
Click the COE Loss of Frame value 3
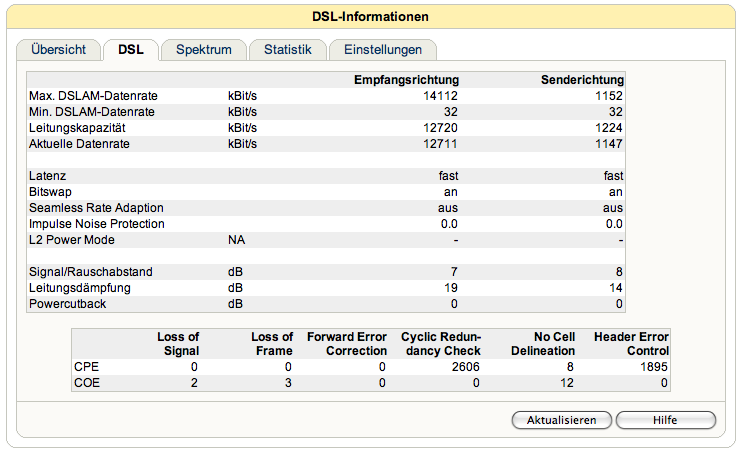click(x=288, y=383)
